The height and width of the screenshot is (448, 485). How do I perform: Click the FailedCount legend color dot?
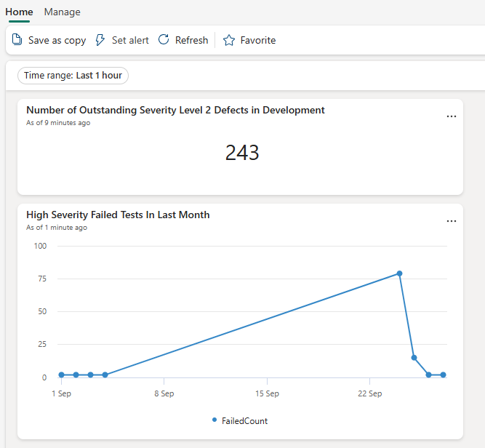click(215, 420)
